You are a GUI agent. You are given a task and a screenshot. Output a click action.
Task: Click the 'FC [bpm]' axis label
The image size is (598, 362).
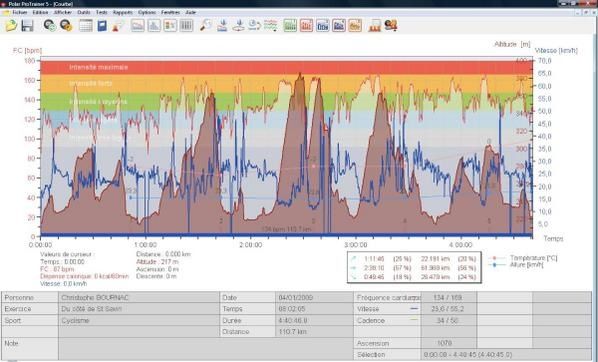[27, 50]
